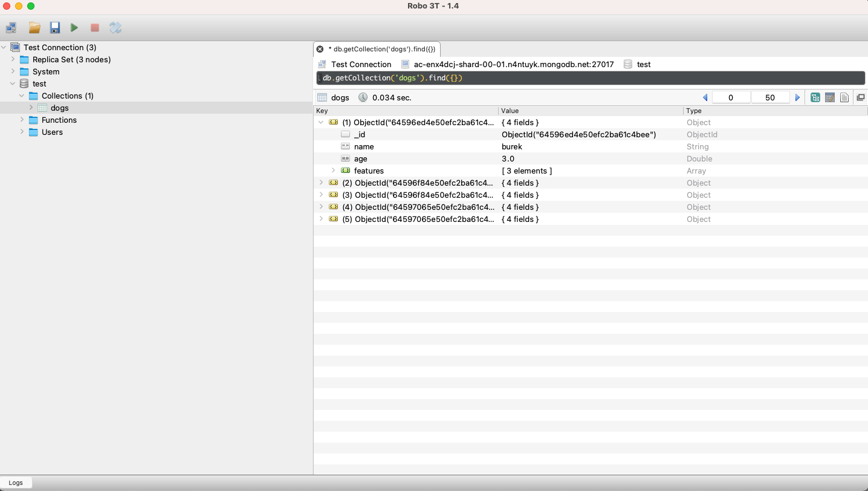868x491 pixels.
Task: Collapse the test database node
Action: (x=13, y=83)
